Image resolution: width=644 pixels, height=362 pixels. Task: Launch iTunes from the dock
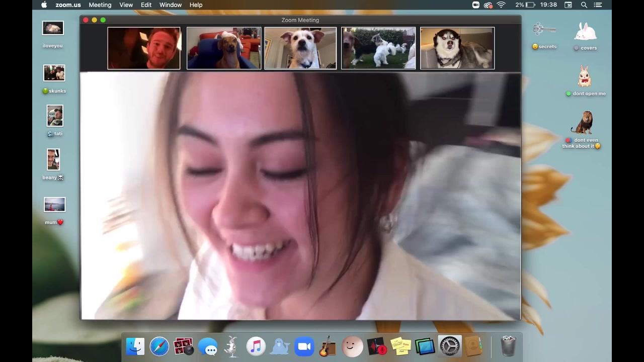coord(256,347)
